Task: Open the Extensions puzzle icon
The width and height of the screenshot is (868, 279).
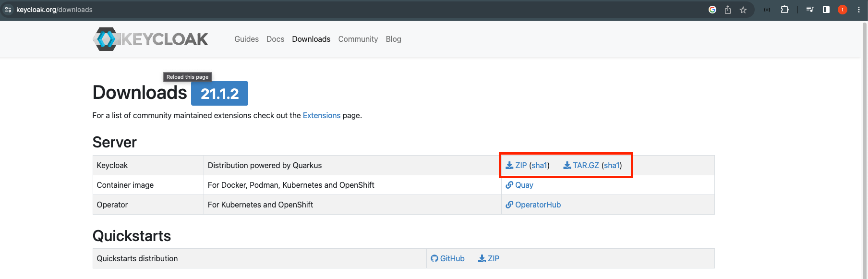Action: click(785, 10)
